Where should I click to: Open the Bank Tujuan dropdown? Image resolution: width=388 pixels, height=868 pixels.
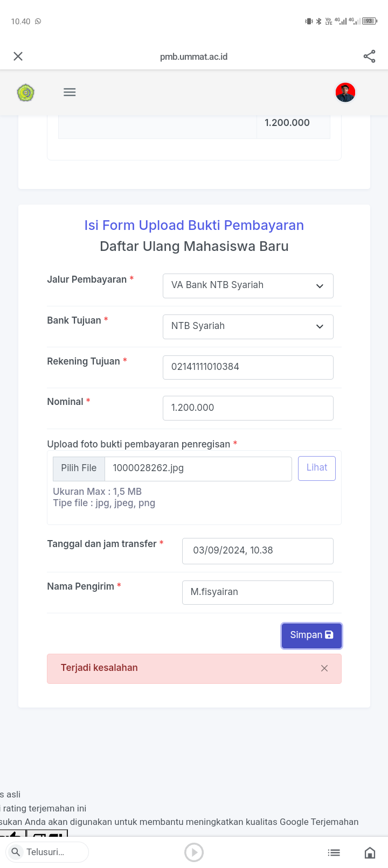point(248,326)
